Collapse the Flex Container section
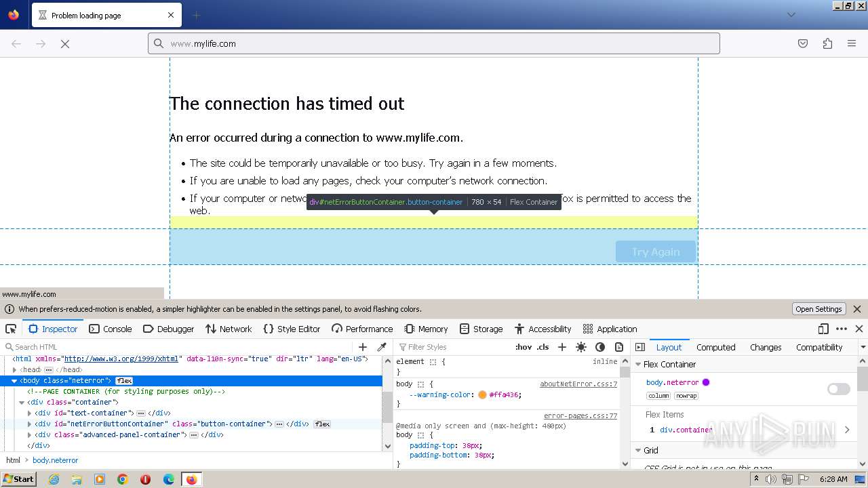Screen dimensions: 868x488 pyautogui.click(x=638, y=365)
